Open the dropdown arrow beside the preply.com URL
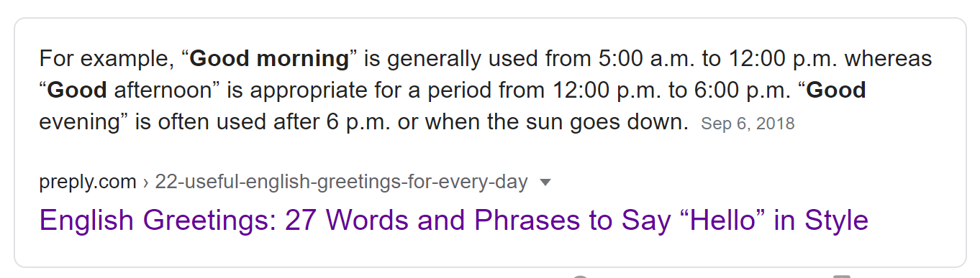980x278 pixels. point(545,182)
